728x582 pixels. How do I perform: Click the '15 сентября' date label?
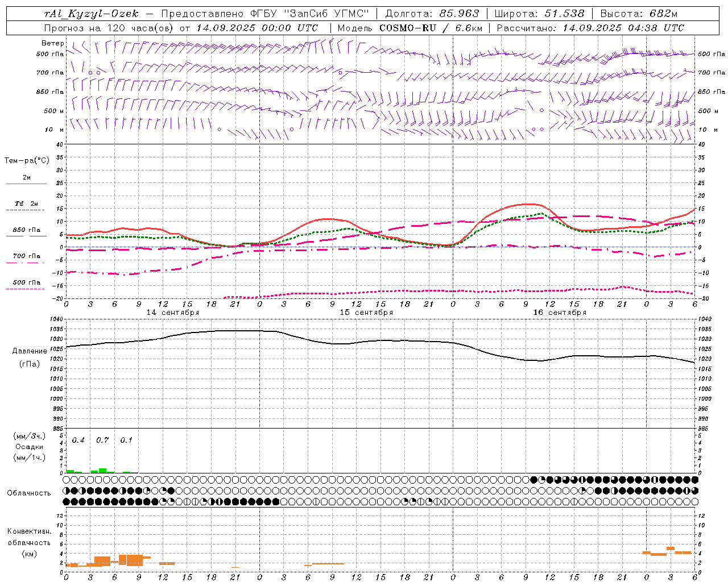tap(366, 313)
